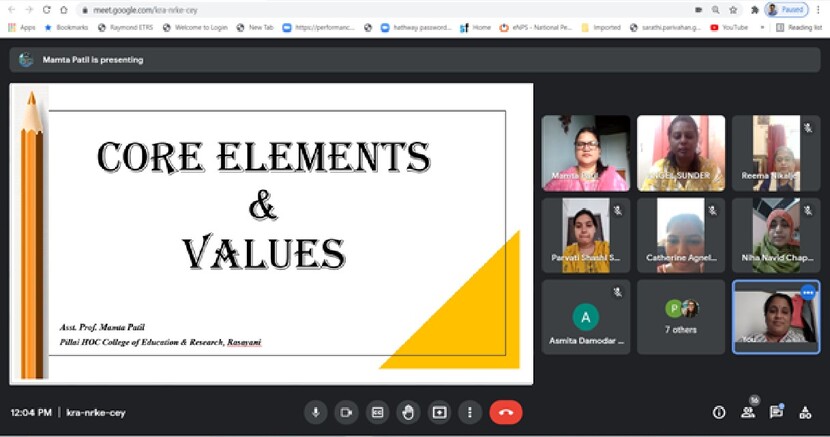Select Mamta Patil's video tile
Viewport: 830px width, 437px height.
585,152
